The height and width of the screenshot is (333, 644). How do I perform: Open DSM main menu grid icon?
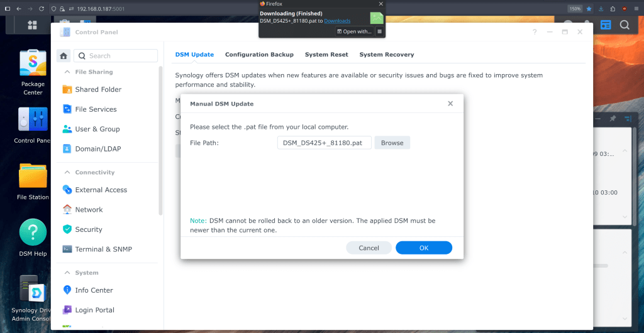click(x=32, y=25)
